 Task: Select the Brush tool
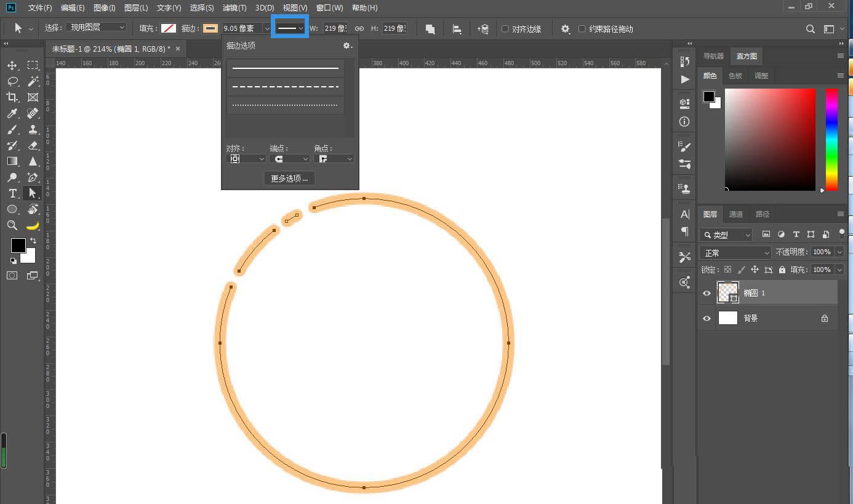coord(12,129)
